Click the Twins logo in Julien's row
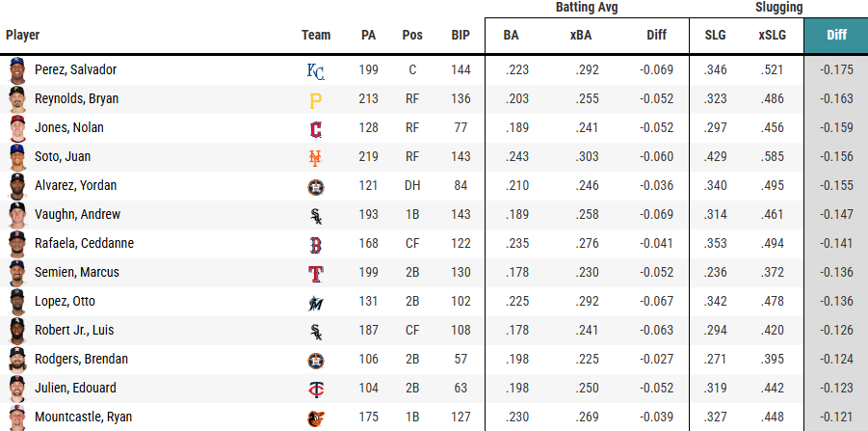 [316, 389]
